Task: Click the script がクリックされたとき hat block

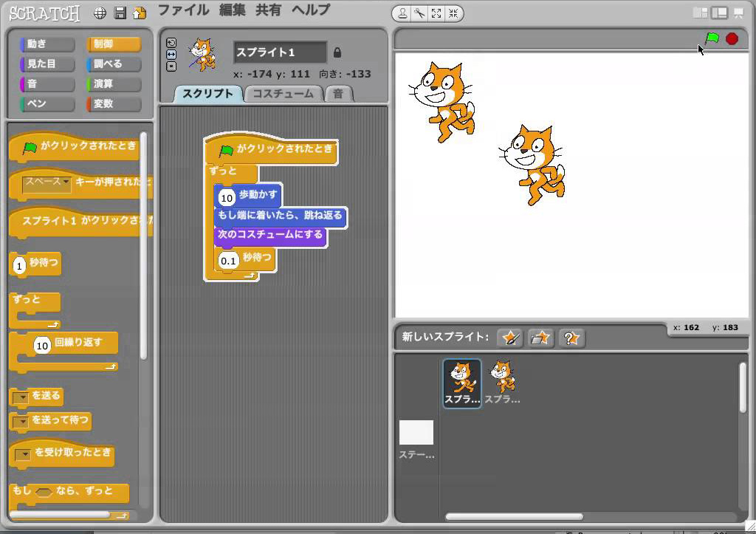Action: point(271,149)
